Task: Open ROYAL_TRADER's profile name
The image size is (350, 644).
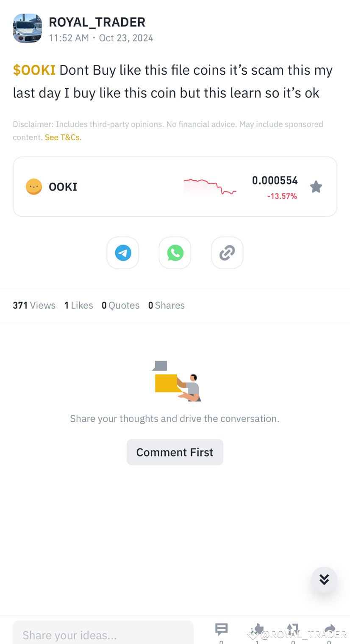Action: [x=97, y=22]
